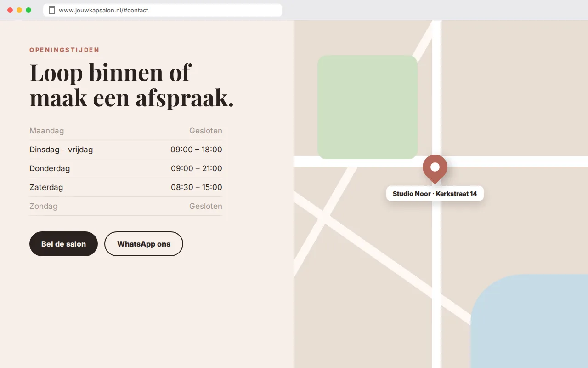Click the 'OPENINGSTIJDEN' heading label
The image size is (588, 368).
(x=64, y=50)
